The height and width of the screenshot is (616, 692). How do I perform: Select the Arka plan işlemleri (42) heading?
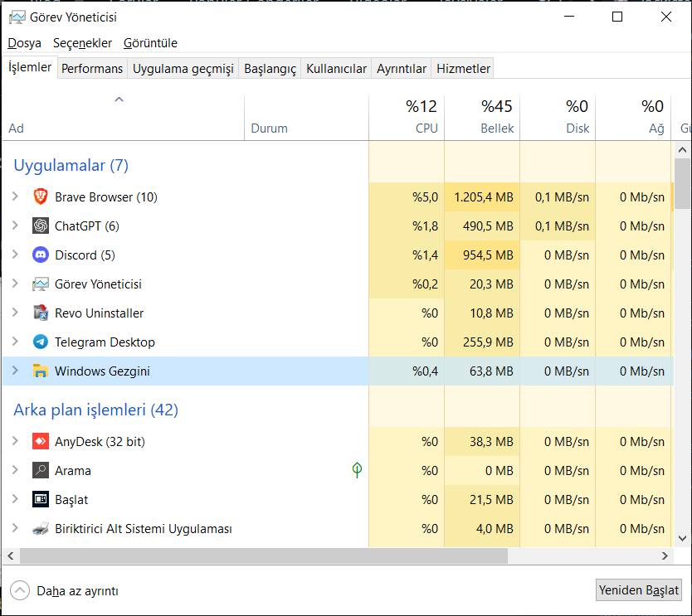(95, 410)
